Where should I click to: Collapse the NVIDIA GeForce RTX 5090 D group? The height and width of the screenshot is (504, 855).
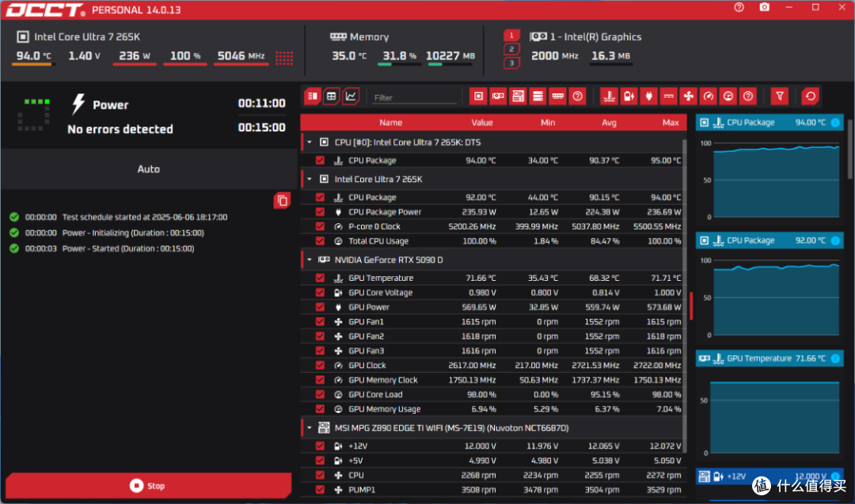pyautogui.click(x=310, y=260)
